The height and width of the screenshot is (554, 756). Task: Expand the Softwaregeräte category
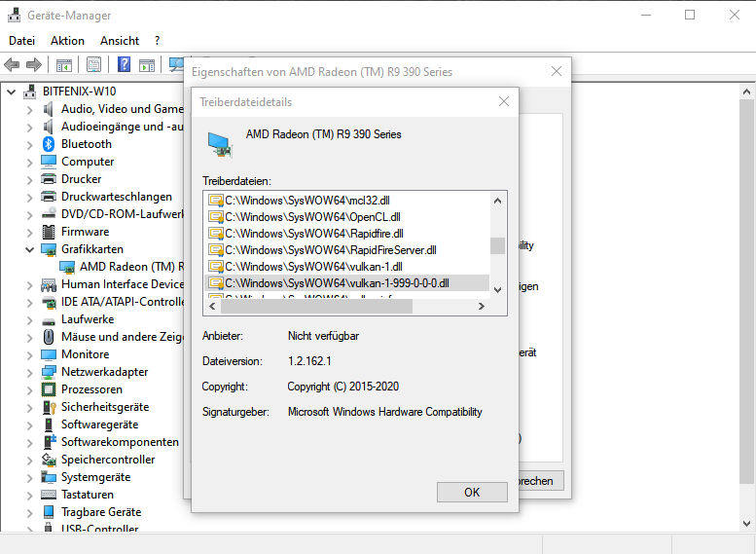pyautogui.click(x=30, y=425)
